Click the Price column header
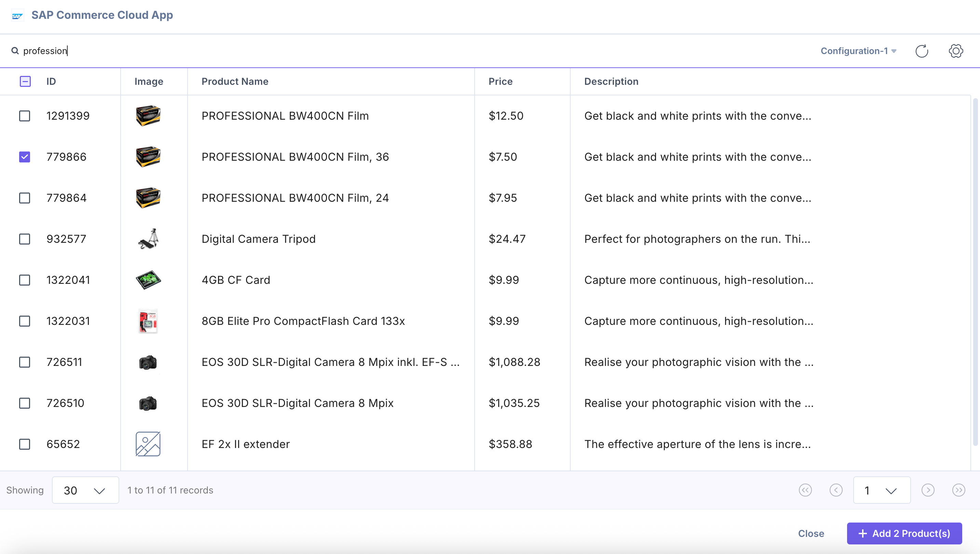This screenshot has height=554, width=980. tap(500, 81)
